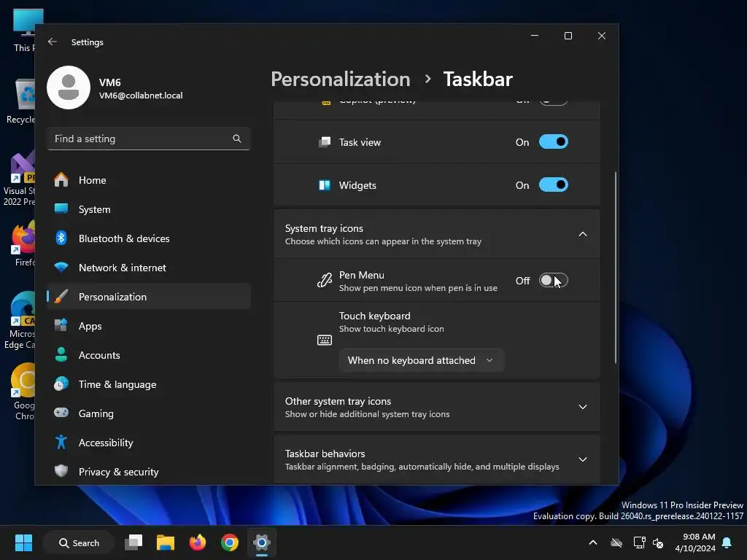The image size is (747, 560).
Task: Click the Find a setting search box
Action: coord(149,139)
